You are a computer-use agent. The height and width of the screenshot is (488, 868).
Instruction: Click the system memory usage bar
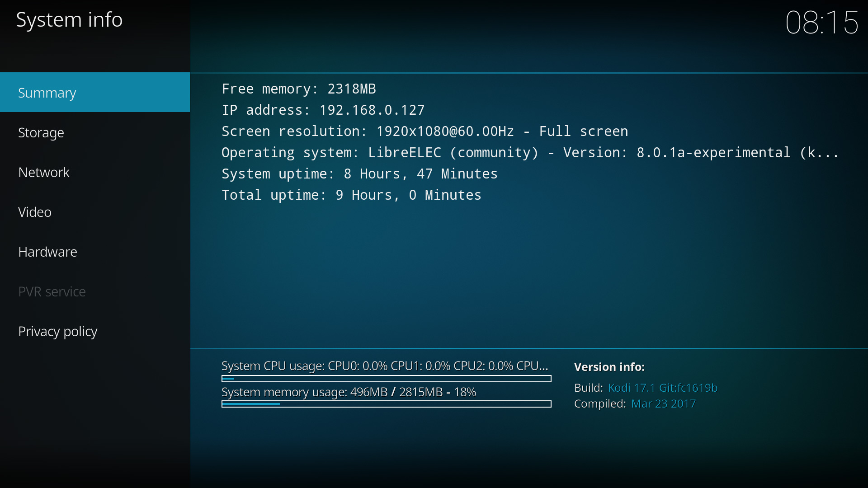pos(386,404)
